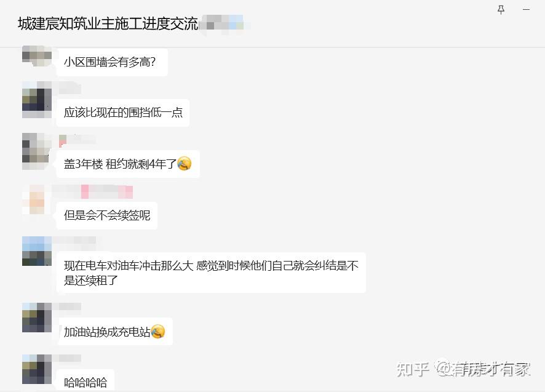The height and width of the screenshot is (392, 545).
Task: Click avatar beside 哈哈哈哈 message
Action: 37,369
